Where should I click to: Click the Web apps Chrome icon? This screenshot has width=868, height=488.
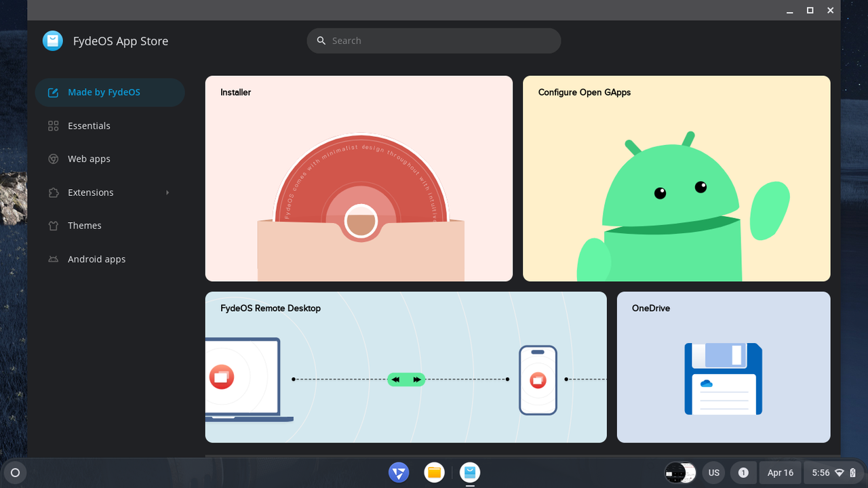pyautogui.click(x=53, y=159)
